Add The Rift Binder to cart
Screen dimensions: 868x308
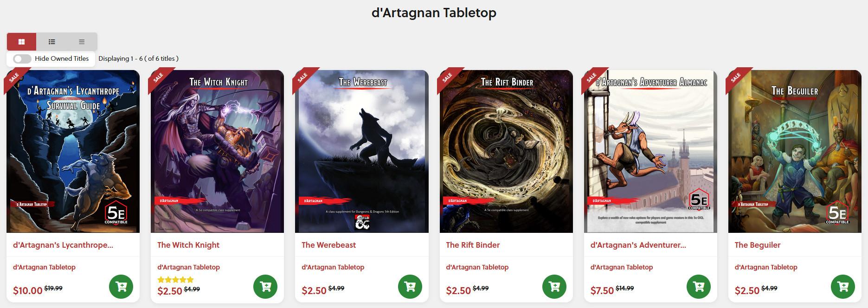(x=554, y=287)
